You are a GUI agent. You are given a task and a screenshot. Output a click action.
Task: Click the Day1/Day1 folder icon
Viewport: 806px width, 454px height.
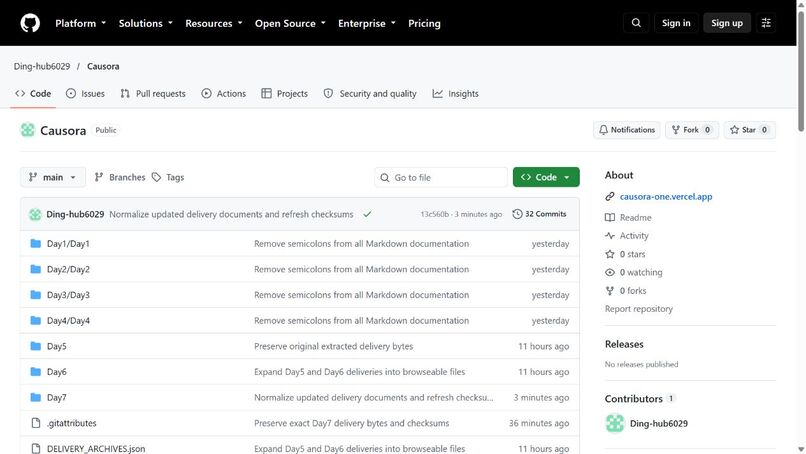pyautogui.click(x=35, y=243)
